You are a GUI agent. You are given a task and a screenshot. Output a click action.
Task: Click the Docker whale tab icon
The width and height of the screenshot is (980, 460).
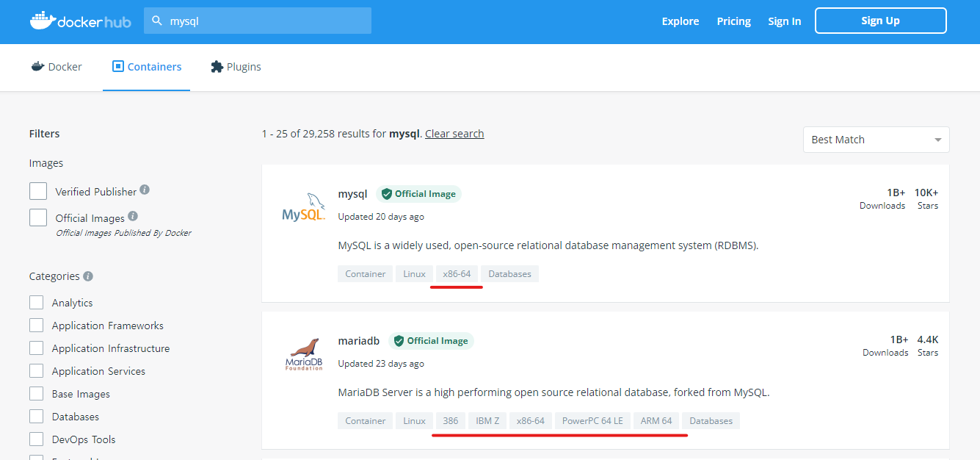point(37,66)
